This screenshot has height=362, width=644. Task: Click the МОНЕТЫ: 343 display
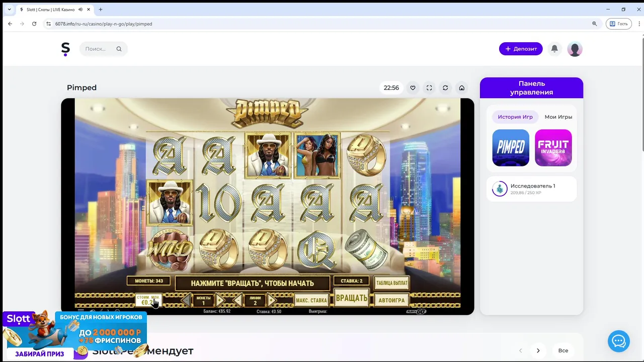[x=149, y=281]
